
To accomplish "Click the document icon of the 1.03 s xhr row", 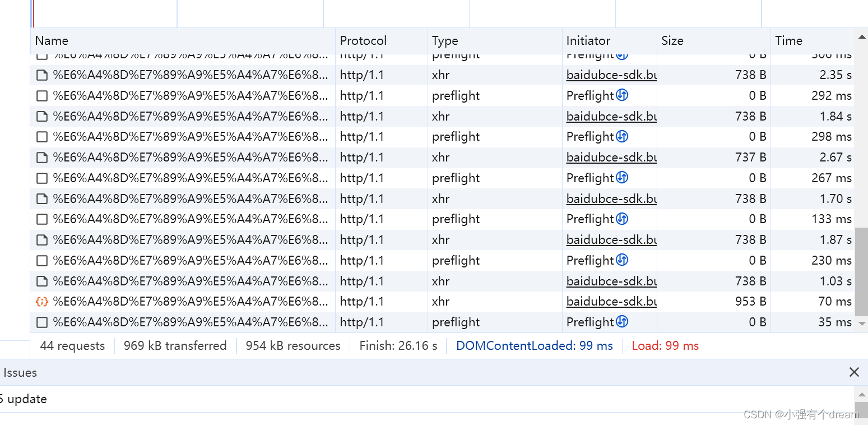I will (41, 281).
